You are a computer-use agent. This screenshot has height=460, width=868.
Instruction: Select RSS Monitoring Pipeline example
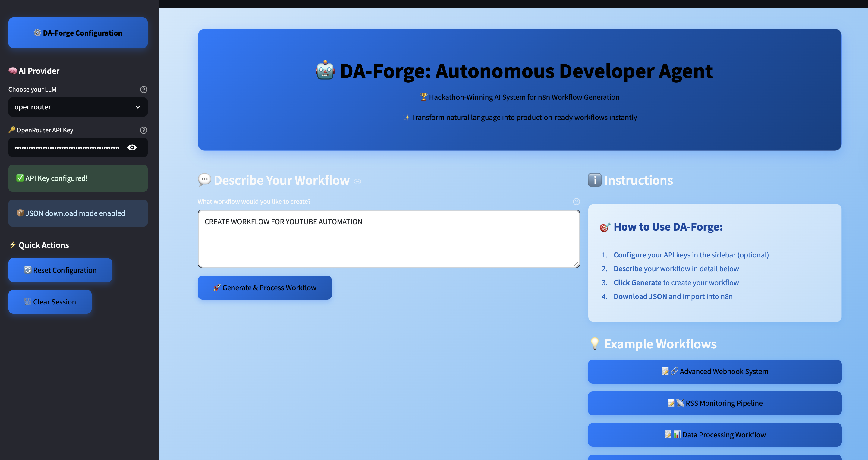point(714,403)
